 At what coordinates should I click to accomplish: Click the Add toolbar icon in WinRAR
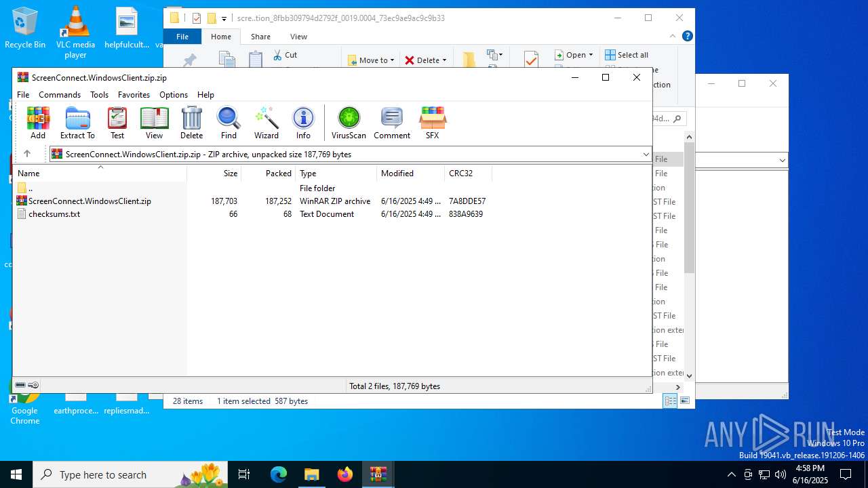pyautogui.click(x=38, y=123)
